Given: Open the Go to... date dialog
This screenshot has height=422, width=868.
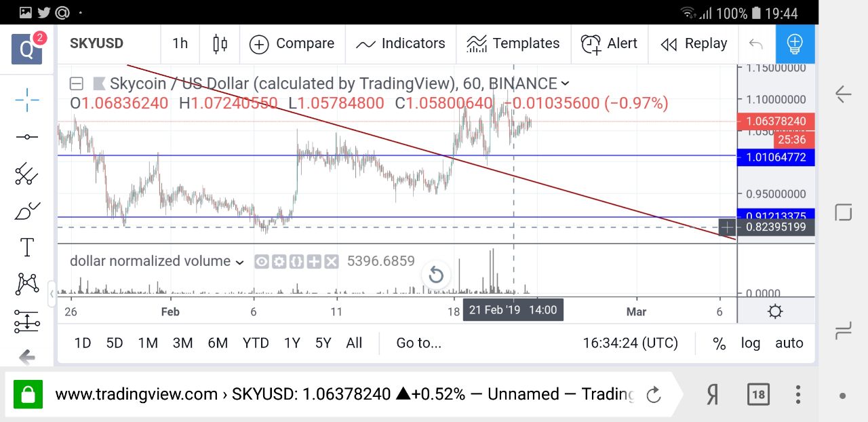Looking at the screenshot, I should coord(418,343).
